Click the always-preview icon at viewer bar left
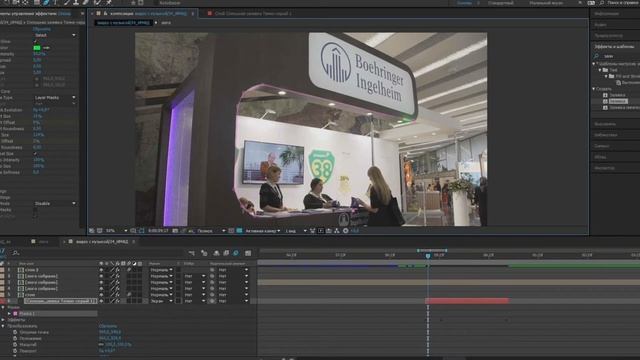This screenshot has height=360, width=640. point(92,231)
